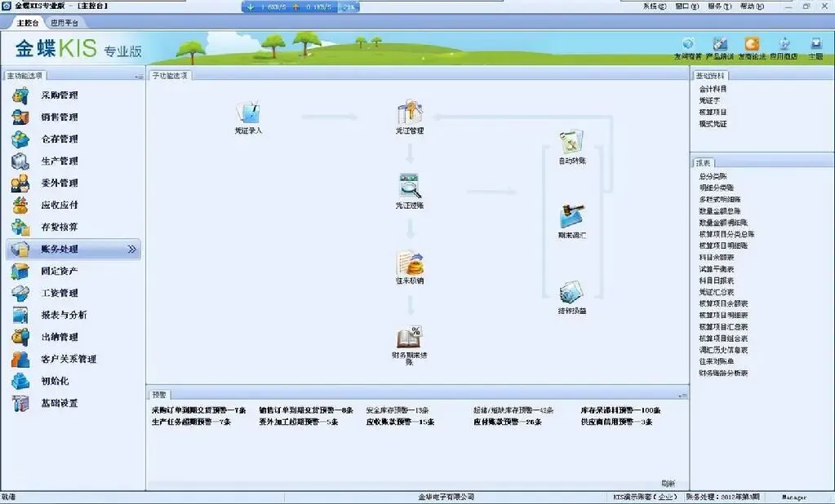Click 刷新 refresh in alerts panel
This screenshot has width=835, height=504.
(668, 484)
